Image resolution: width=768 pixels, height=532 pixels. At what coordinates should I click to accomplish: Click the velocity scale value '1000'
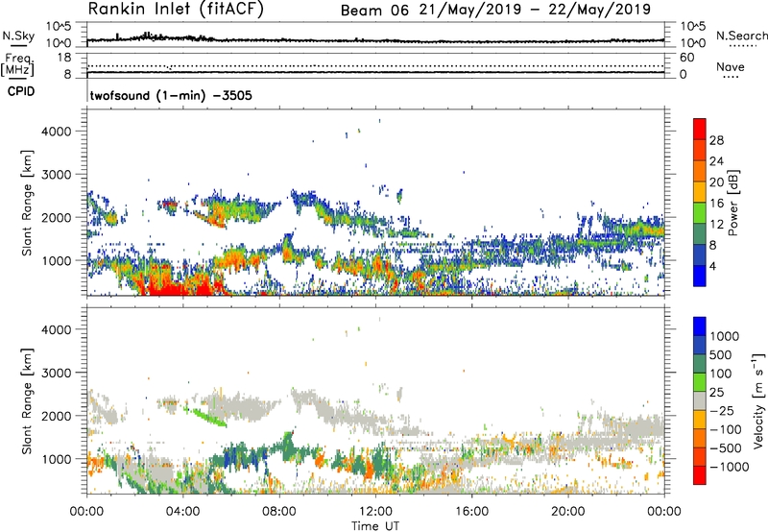pos(725,336)
